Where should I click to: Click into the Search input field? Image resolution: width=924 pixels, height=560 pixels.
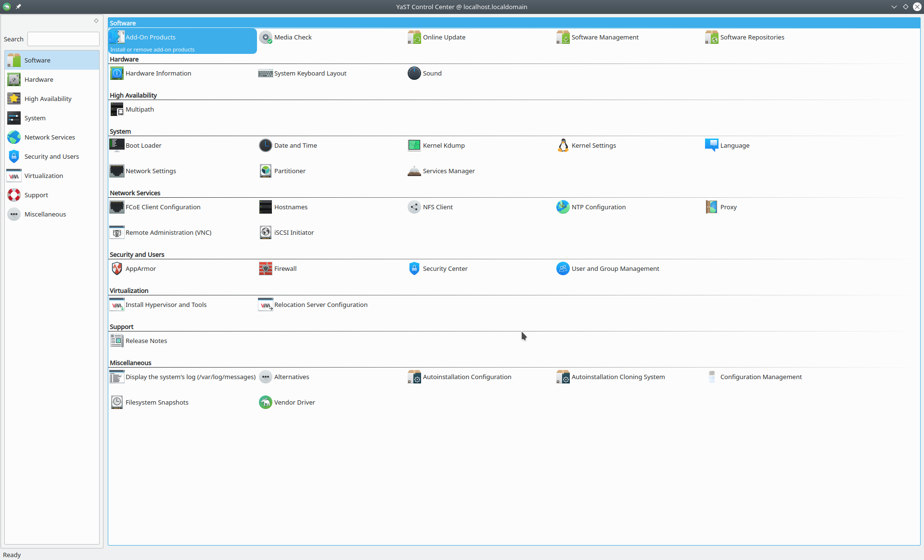click(x=63, y=39)
